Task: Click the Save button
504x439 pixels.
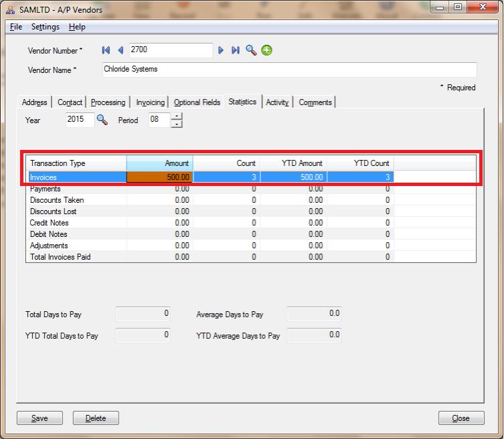Action: pos(40,418)
